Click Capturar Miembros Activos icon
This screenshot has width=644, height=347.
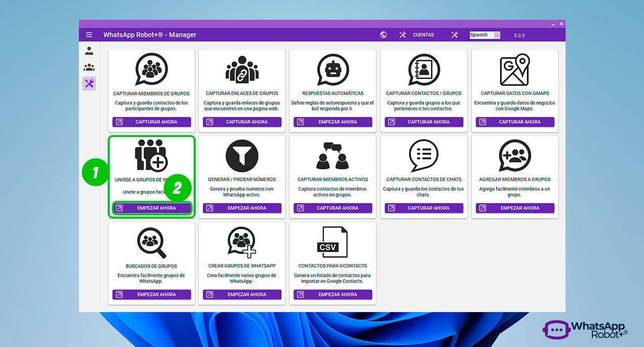[x=333, y=156]
